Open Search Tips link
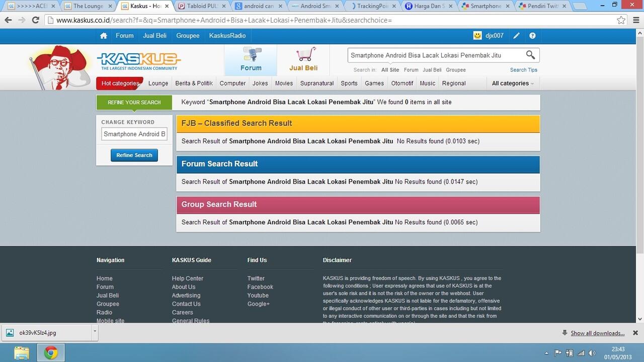 pos(524,70)
